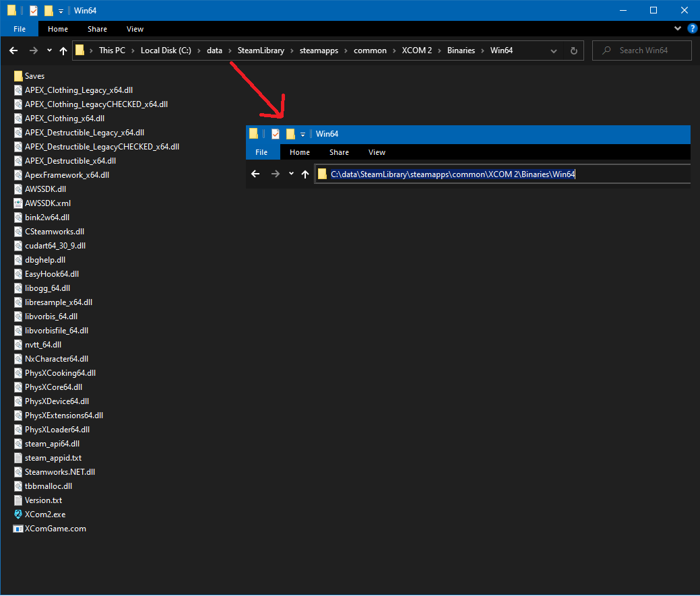Screen dimensions: 700x596
Task: Click the steam_appid.txt file icon
Action: click(18, 458)
